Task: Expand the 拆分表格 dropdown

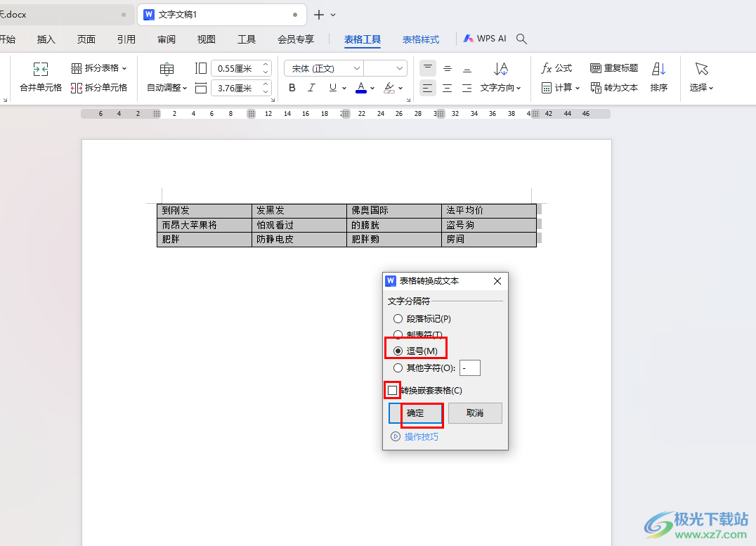Action: coord(124,68)
